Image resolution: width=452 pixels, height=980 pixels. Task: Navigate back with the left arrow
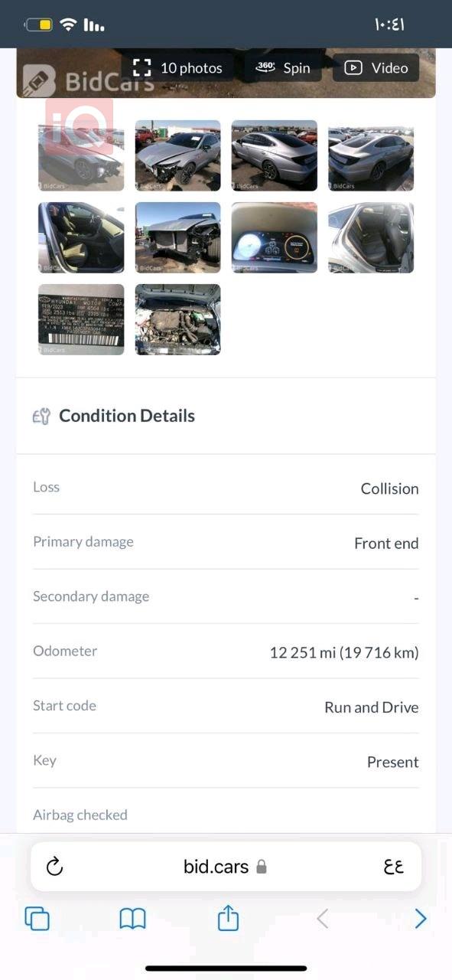point(321,918)
